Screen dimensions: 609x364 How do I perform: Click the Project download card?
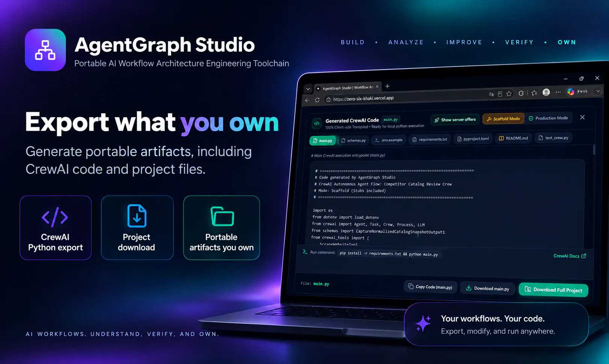tap(137, 228)
